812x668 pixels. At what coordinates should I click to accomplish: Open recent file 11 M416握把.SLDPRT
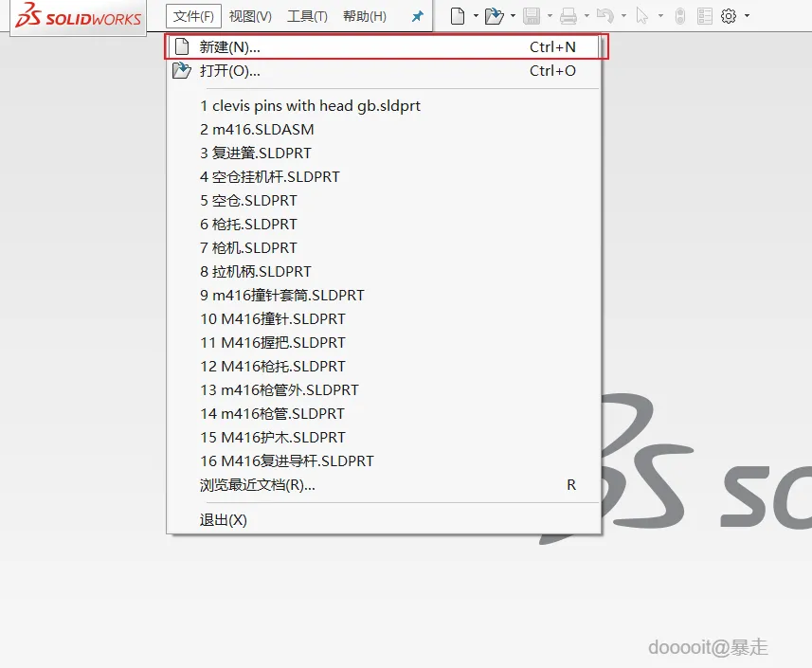[x=384, y=343]
